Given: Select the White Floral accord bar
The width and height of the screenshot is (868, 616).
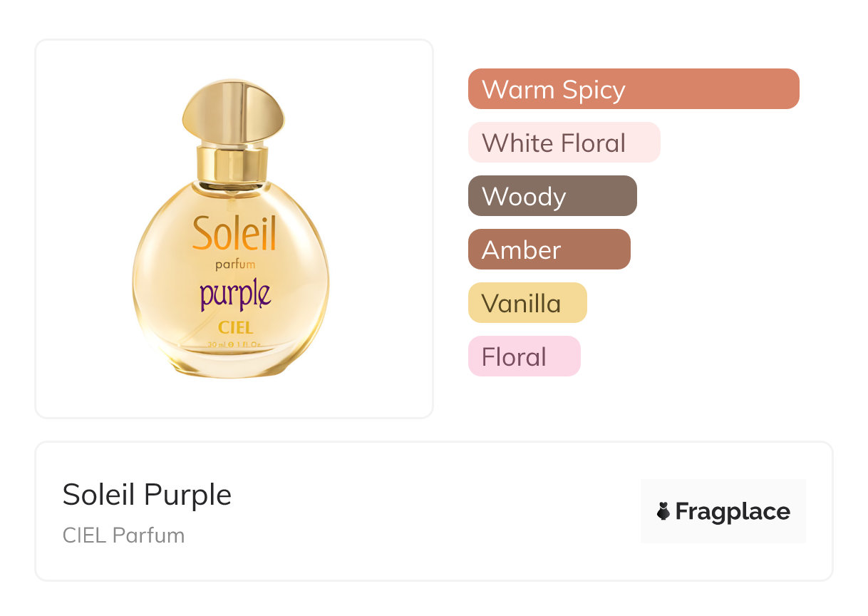Looking at the screenshot, I should [x=564, y=143].
